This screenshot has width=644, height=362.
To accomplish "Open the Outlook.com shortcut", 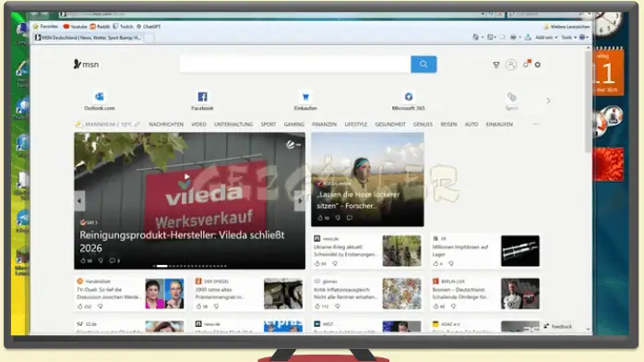I will (100, 101).
